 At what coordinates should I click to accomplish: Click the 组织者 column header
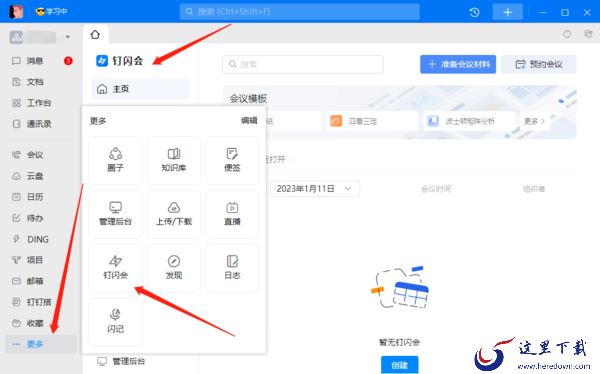pyautogui.click(x=534, y=189)
